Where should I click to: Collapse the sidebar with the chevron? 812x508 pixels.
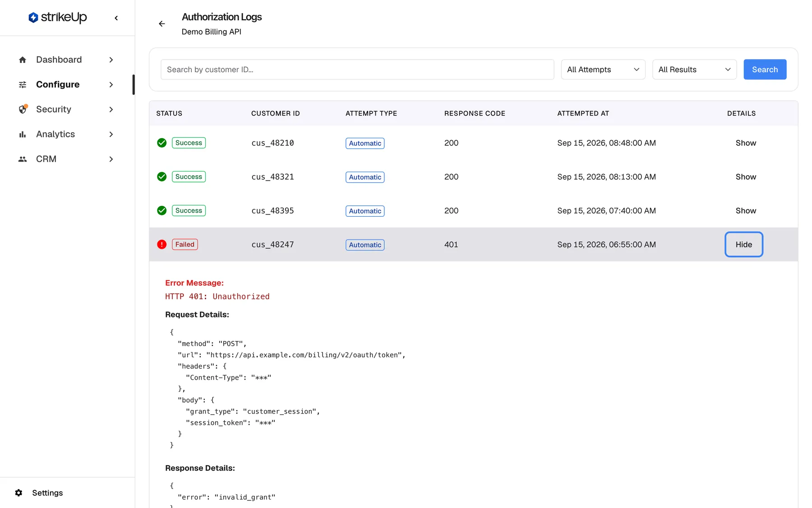point(116,18)
